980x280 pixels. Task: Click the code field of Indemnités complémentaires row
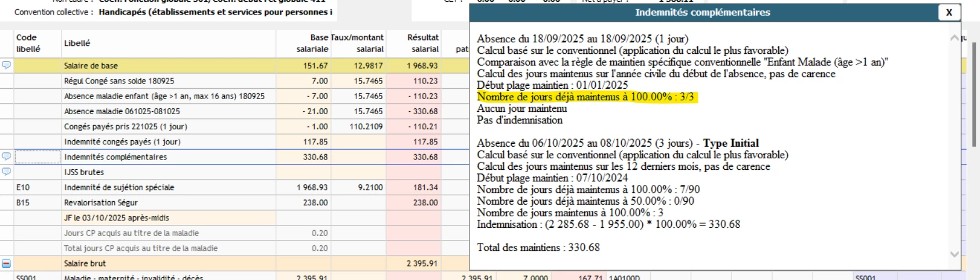coord(38,157)
